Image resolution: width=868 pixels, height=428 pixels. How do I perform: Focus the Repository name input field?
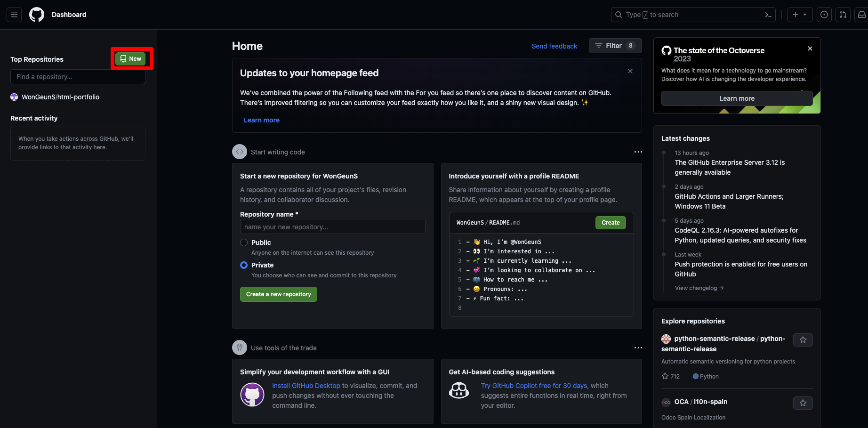332,227
